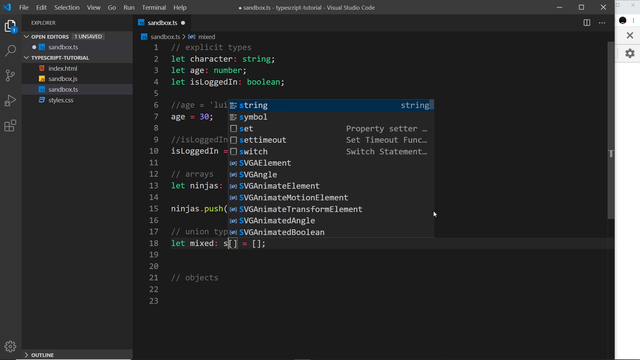This screenshot has width=640, height=360.
Task: Choose the 'settimeout' snippet suggestion
Action: click(x=331, y=140)
